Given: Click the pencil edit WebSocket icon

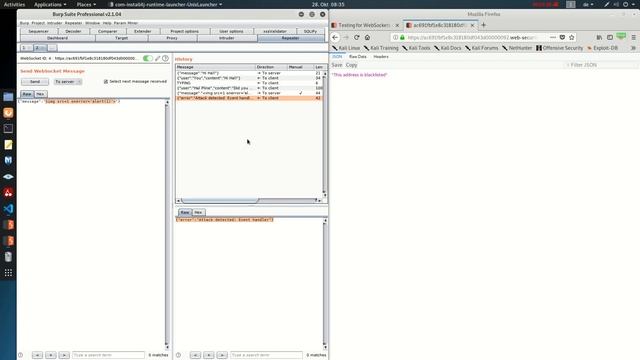Looking at the screenshot, I should tap(158, 58).
